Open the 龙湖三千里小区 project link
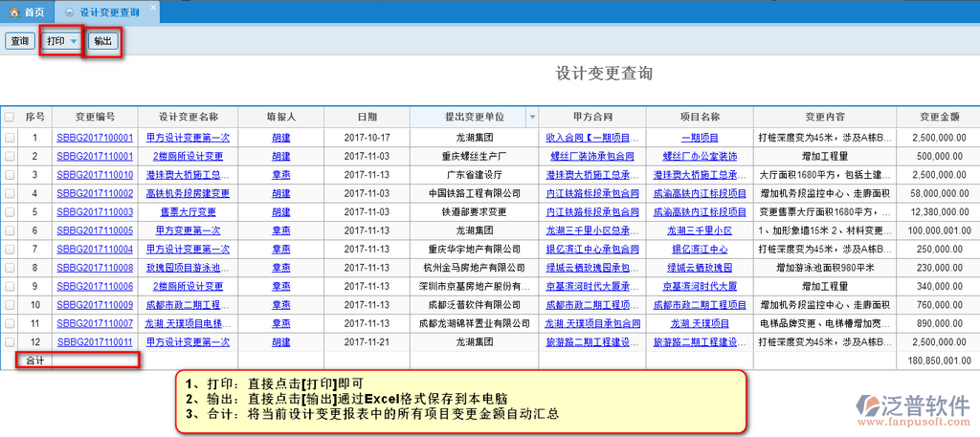This screenshot has height=437, width=980. [701, 230]
